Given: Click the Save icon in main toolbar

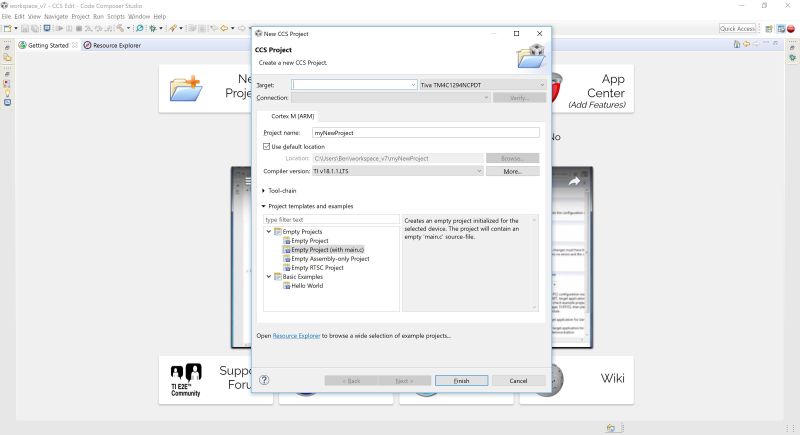Looking at the screenshot, I should [25, 29].
